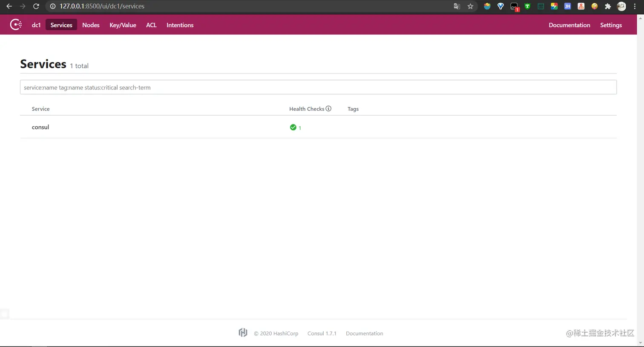
Task: Click the HashiCorp logo in footer
Action: point(243,333)
